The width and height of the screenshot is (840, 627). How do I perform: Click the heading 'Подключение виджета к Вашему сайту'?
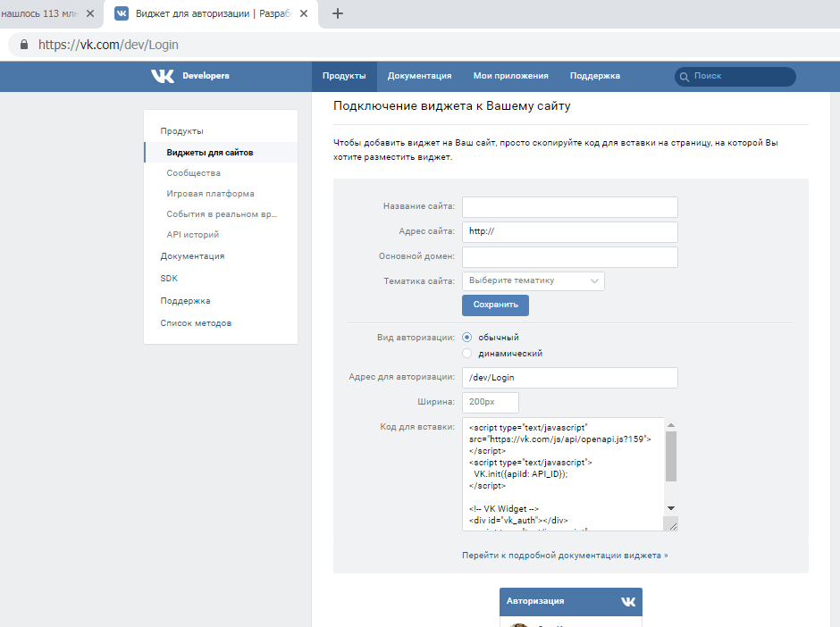click(451, 106)
